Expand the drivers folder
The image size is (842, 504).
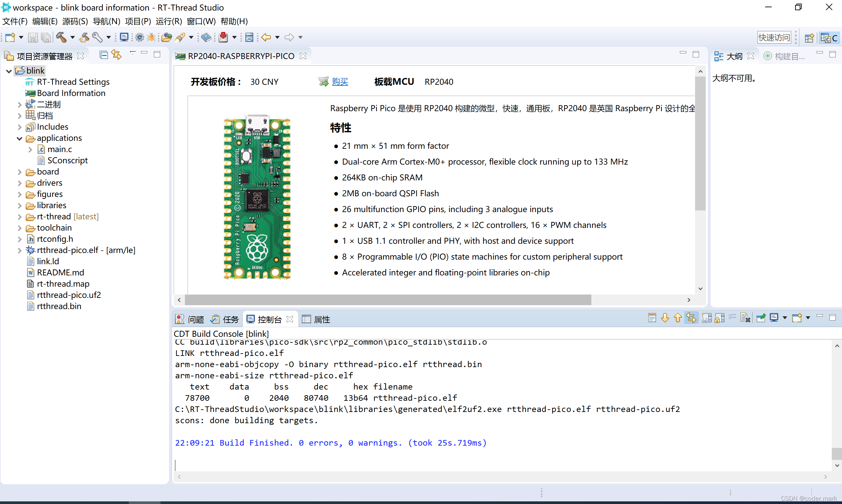(x=19, y=183)
